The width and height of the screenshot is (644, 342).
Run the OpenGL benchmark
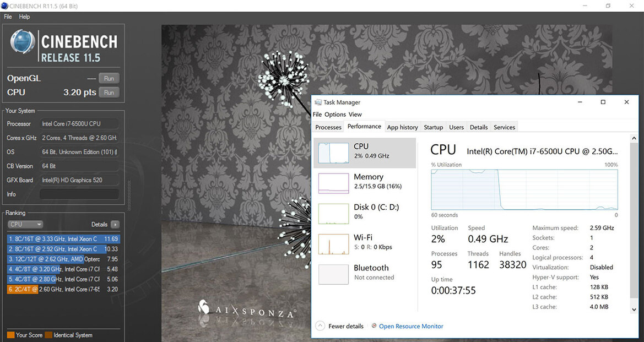[x=109, y=78]
